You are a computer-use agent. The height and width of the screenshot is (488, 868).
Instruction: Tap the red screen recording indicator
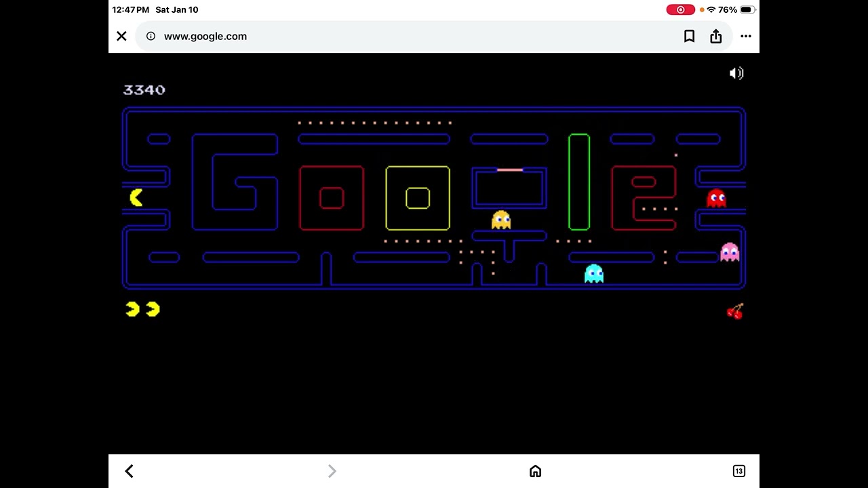click(x=681, y=9)
